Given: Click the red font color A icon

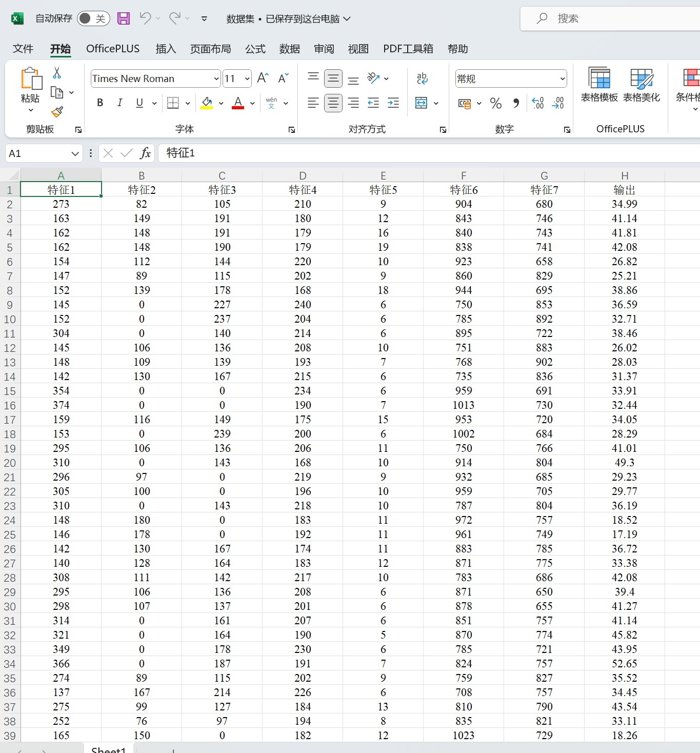Looking at the screenshot, I should [238, 103].
